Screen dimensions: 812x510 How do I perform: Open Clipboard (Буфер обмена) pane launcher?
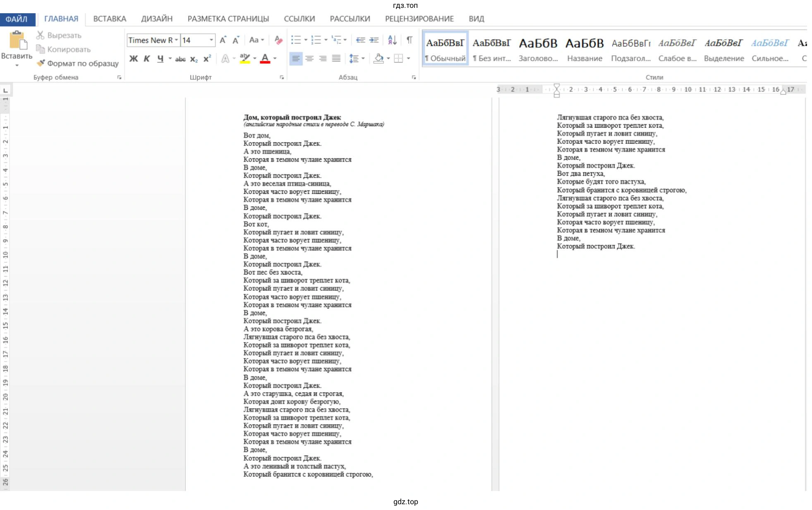[x=120, y=77]
